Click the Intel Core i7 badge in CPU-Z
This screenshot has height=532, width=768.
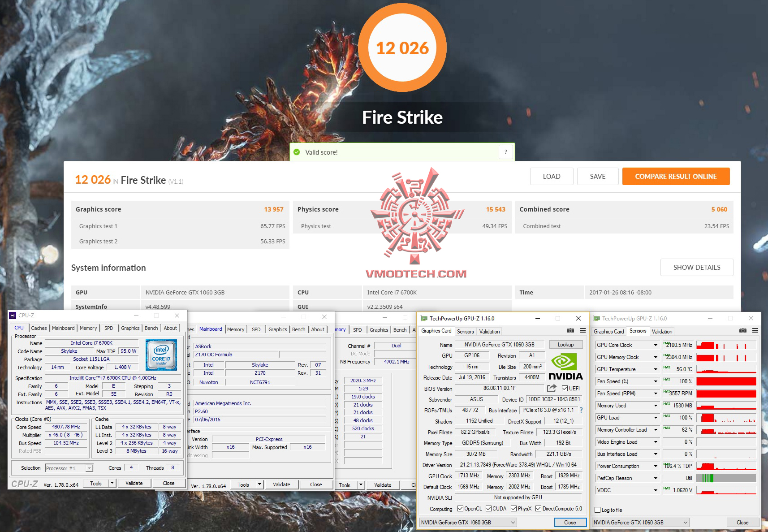point(161,355)
